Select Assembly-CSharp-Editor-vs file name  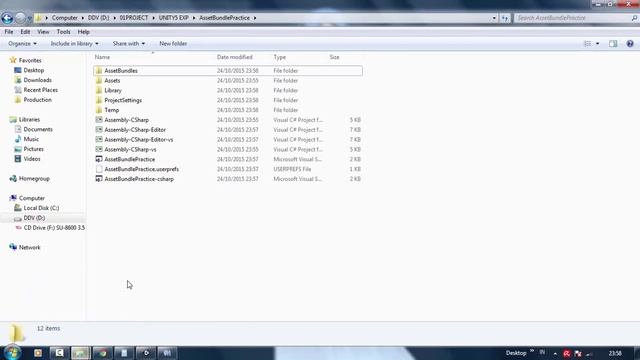coord(139,140)
